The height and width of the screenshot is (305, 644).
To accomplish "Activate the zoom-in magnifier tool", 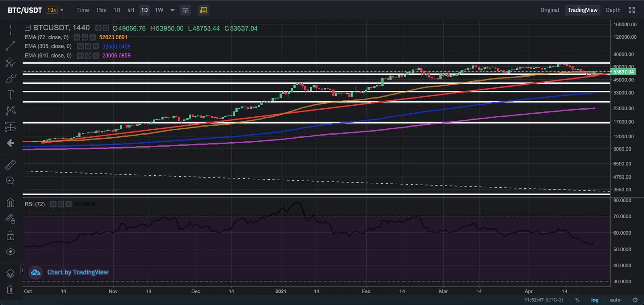I will [10, 181].
